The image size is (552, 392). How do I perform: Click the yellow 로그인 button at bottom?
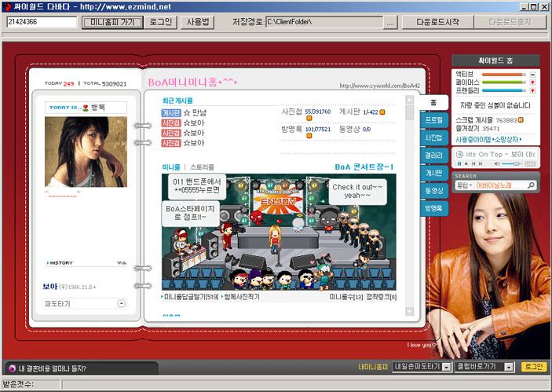point(534,367)
